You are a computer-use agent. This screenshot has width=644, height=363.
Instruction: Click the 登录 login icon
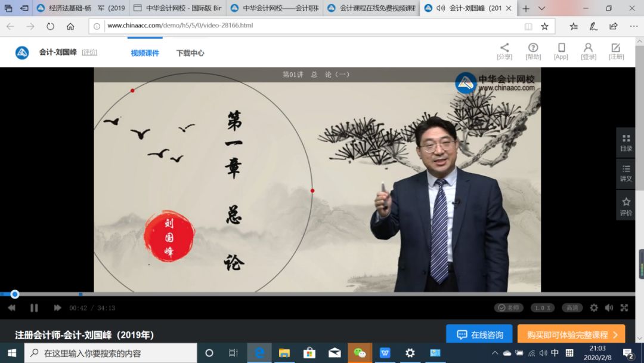pos(588,51)
